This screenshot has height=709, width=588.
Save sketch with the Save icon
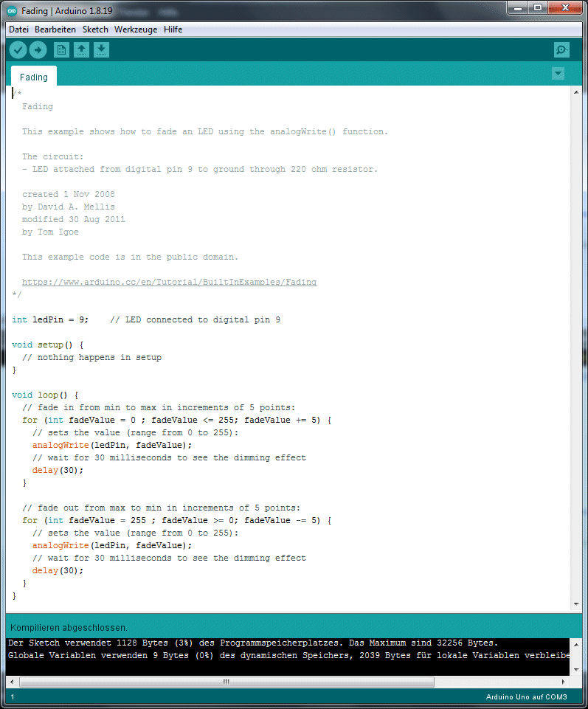point(101,49)
